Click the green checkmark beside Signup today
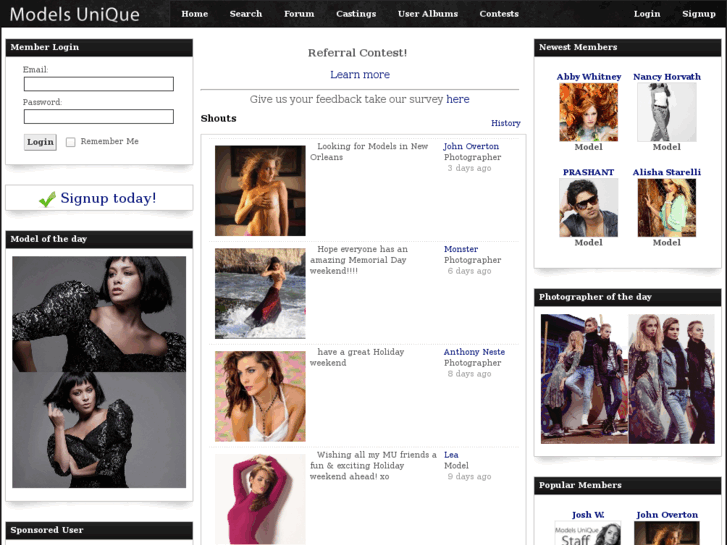The height and width of the screenshot is (545, 727). tap(47, 199)
